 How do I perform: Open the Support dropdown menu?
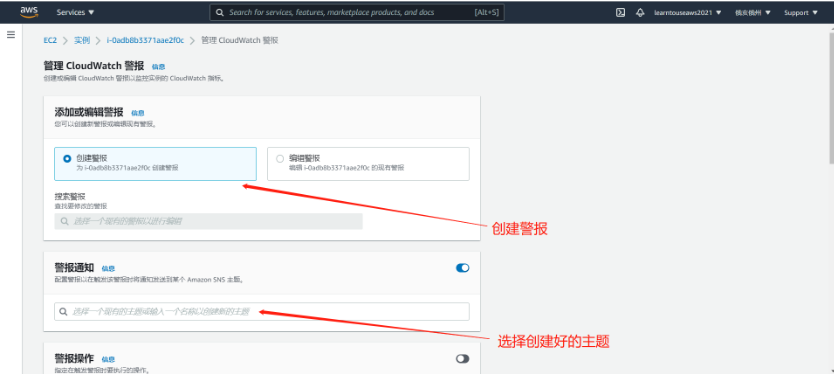click(x=801, y=13)
